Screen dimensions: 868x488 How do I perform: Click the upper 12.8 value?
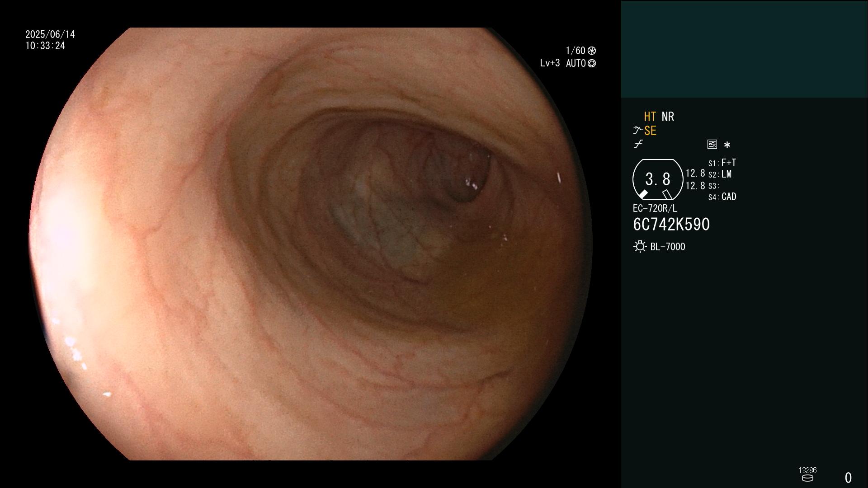pyautogui.click(x=695, y=173)
